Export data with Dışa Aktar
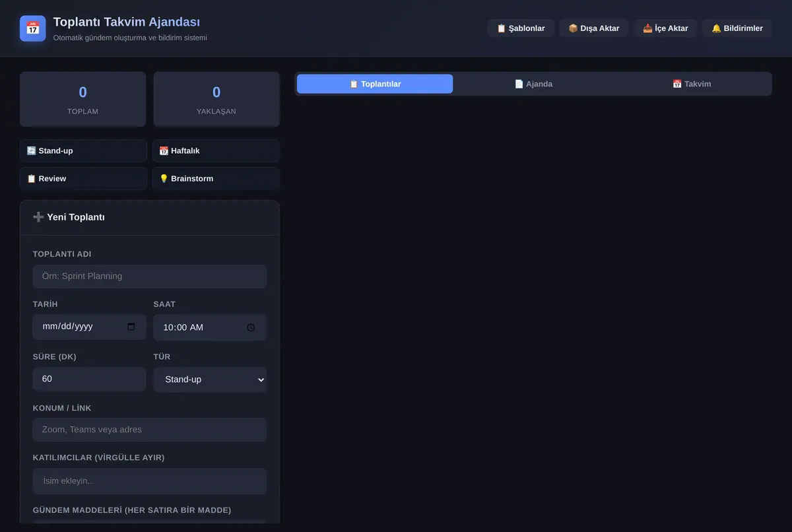This screenshot has height=532, width=792. tap(594, 28)
